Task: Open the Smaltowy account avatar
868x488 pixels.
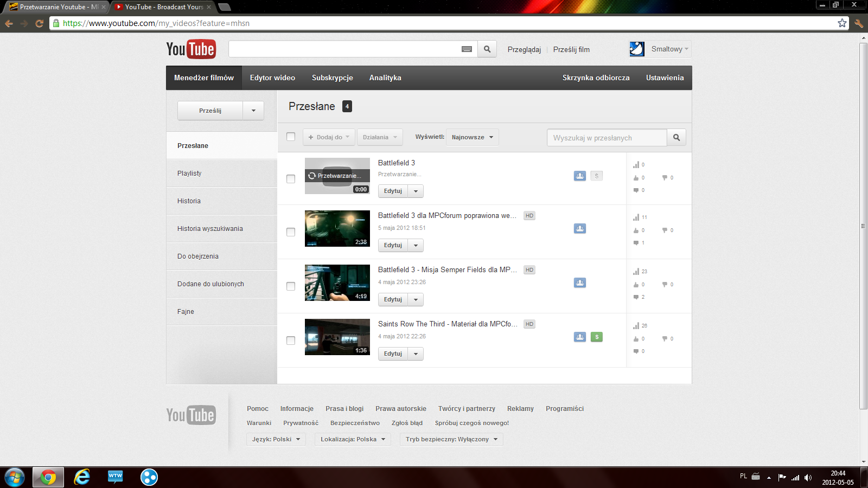Action: point(637,49)
